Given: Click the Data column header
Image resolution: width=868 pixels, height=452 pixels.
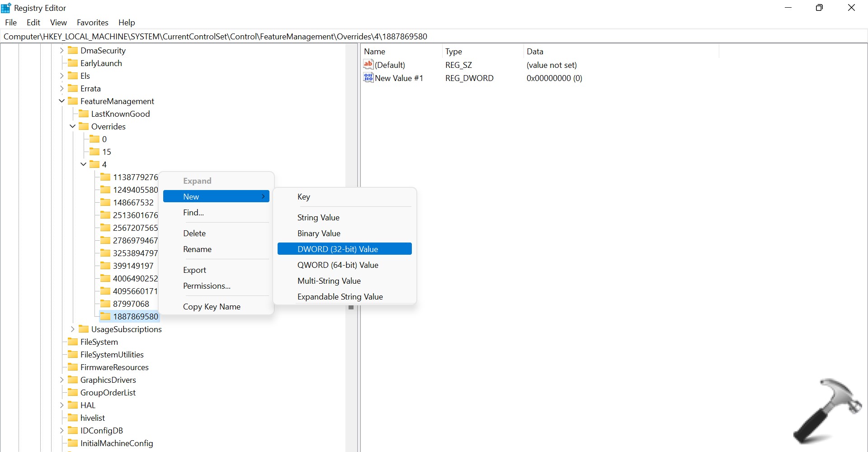Looking at the screenshot, I should 535,52.
